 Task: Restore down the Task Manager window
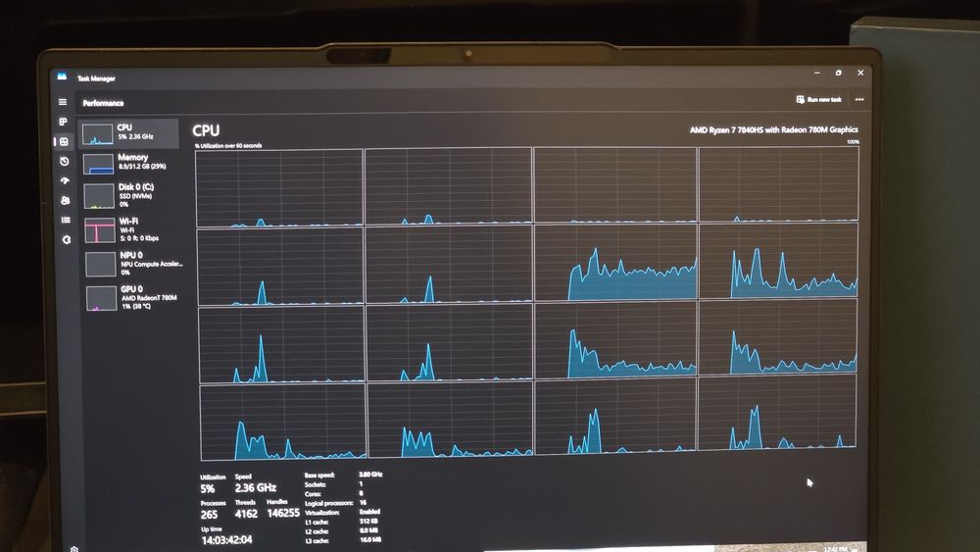click(x=839, y=74)
